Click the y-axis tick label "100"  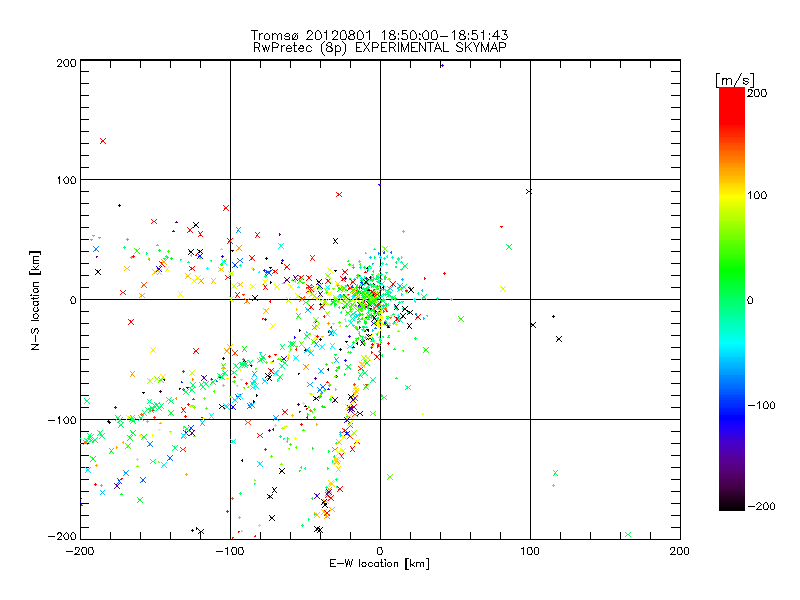(x=67, y=180)
